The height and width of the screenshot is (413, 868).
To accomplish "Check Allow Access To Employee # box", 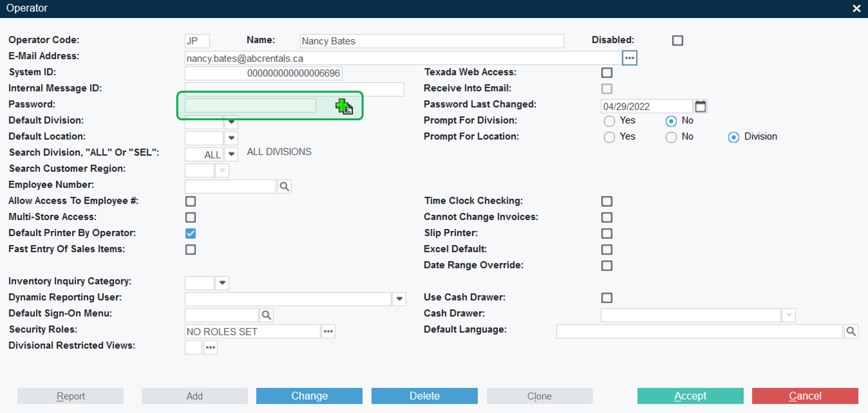I will 190,201.
